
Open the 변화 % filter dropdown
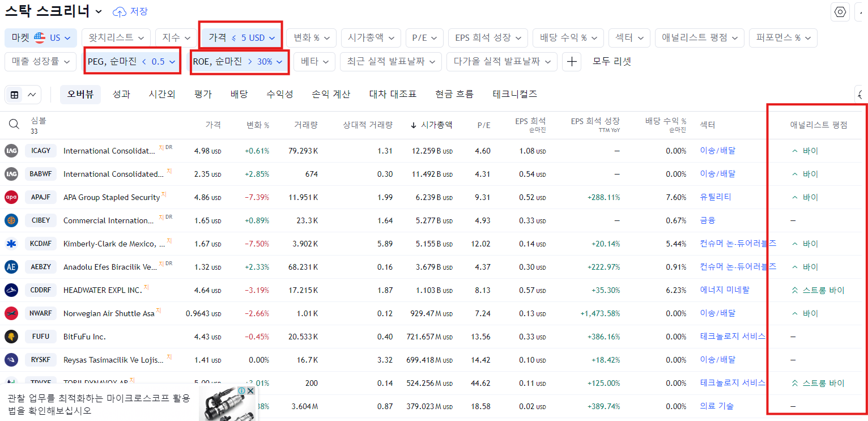coord(311,37)
